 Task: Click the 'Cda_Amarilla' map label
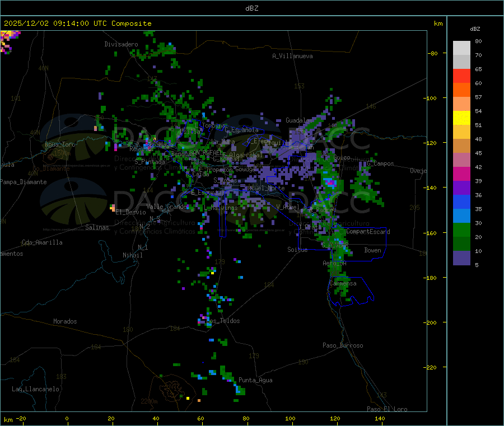click(42, 242)
